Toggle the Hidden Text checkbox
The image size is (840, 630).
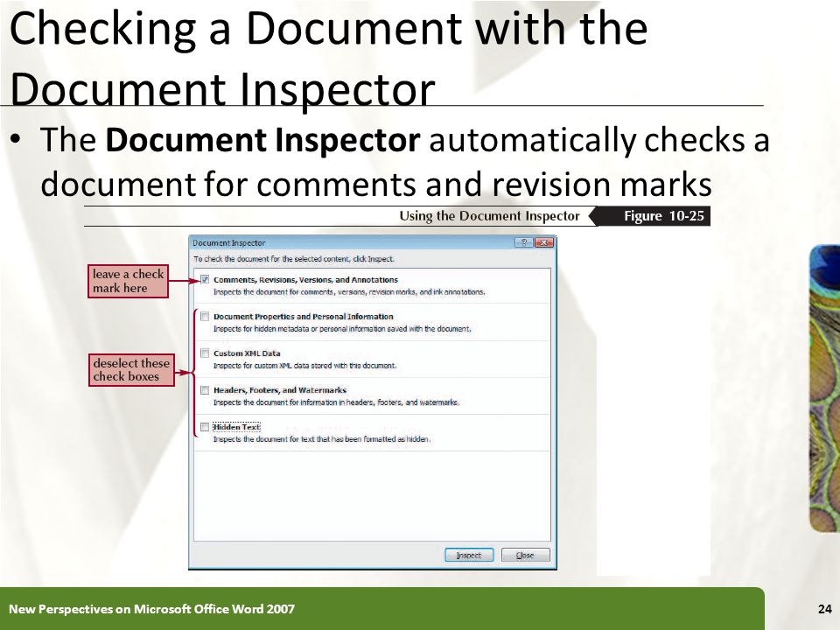(x=205, y=427)
